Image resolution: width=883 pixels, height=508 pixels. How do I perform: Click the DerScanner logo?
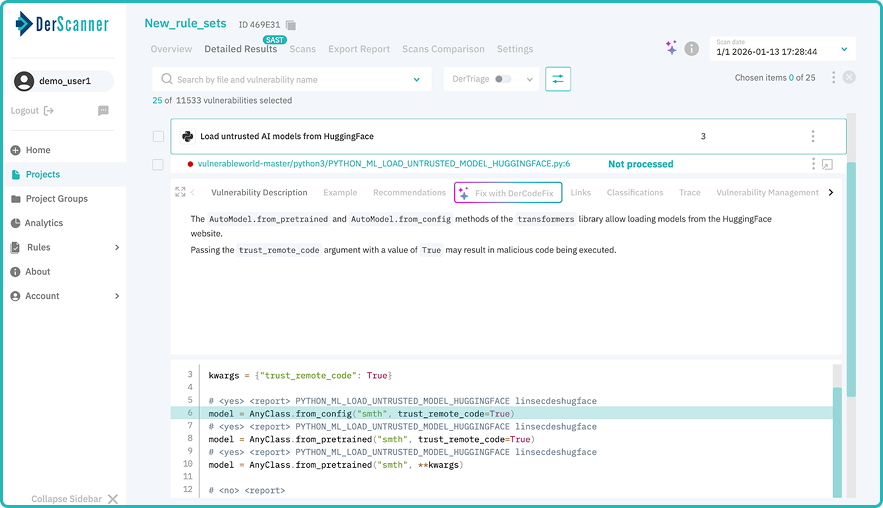pos(62,24)
